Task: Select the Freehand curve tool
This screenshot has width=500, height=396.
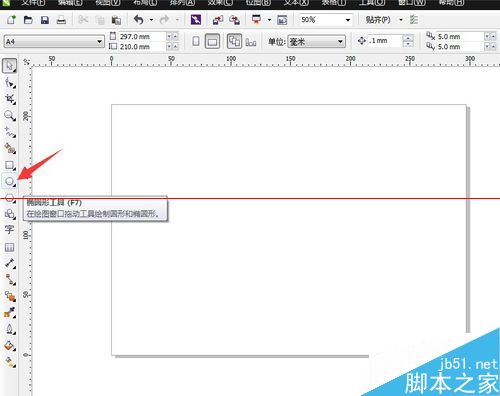Action: point(10,132)
